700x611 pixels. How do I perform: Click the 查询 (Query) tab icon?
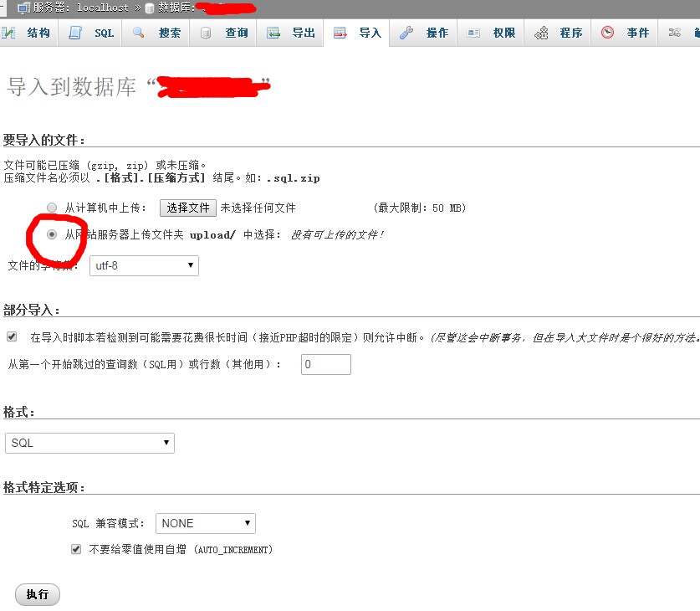click(206, 33)
